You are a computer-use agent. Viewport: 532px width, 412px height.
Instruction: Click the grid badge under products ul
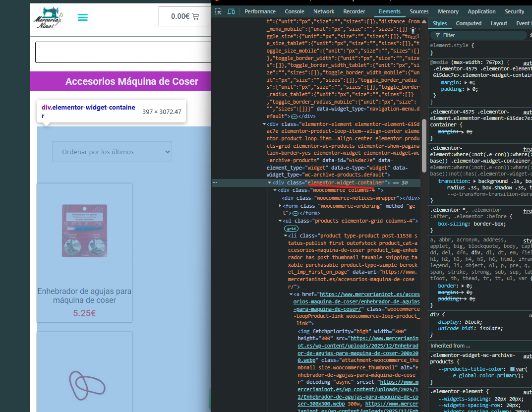click(x=291, y=229)
